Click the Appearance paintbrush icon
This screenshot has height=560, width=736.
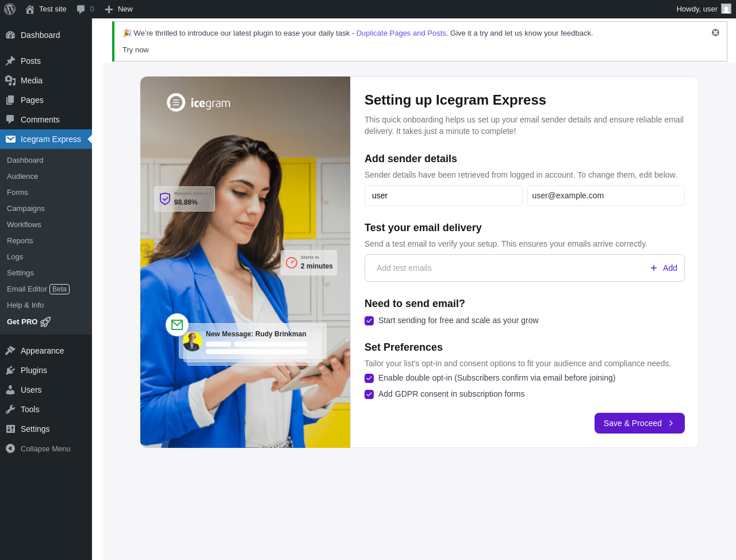[10, 351]
